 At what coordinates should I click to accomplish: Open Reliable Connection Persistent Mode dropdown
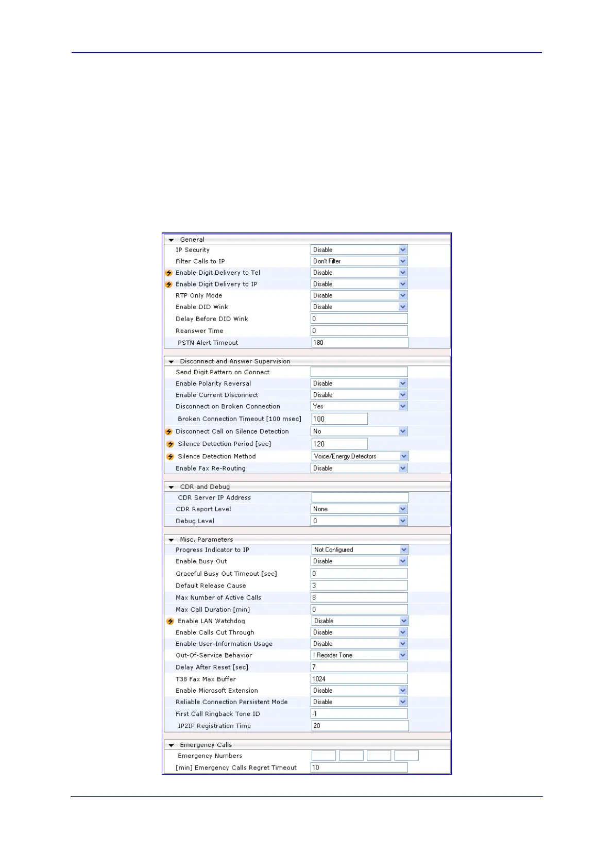359,702
